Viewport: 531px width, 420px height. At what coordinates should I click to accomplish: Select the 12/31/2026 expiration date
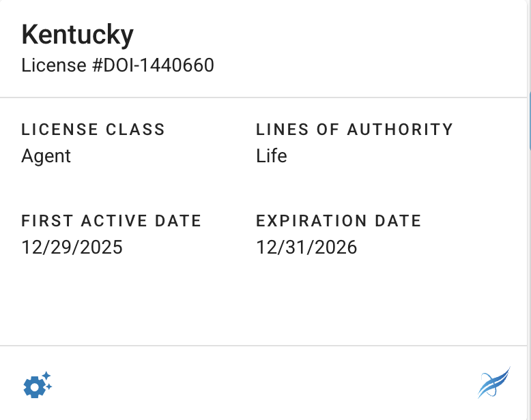pyautogui.click(x=306, y=247)
